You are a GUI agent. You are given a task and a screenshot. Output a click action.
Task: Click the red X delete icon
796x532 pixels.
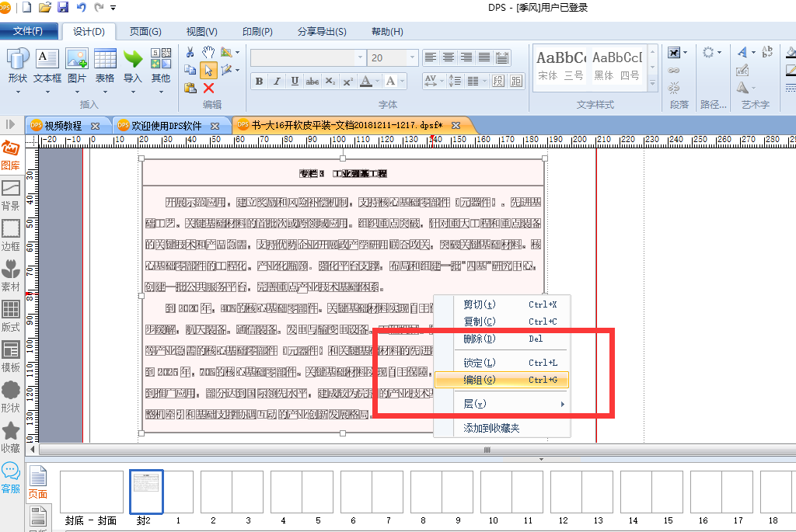pyautogui.click(x=208, y=89)
